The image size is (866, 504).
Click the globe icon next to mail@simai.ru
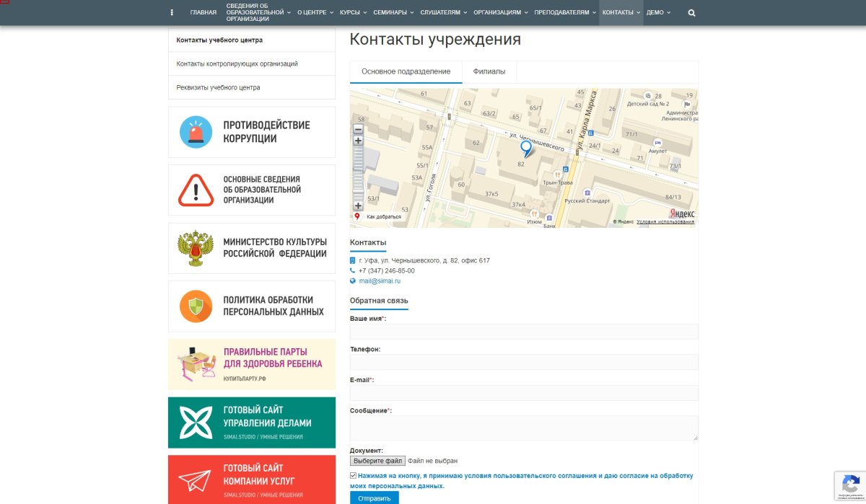click(x=351, y=281)
